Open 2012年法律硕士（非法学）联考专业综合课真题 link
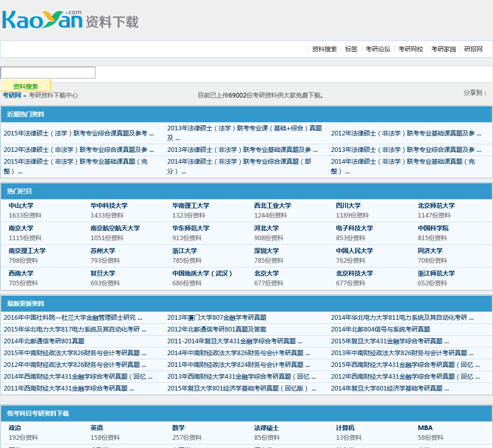Screen dimensions: 493x448 79,149
